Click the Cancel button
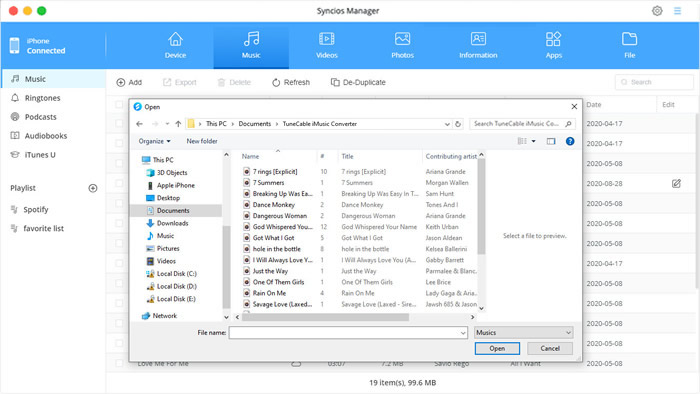This screenshot has height=394, width=700. pyautogui.click(x=550, y=348)
